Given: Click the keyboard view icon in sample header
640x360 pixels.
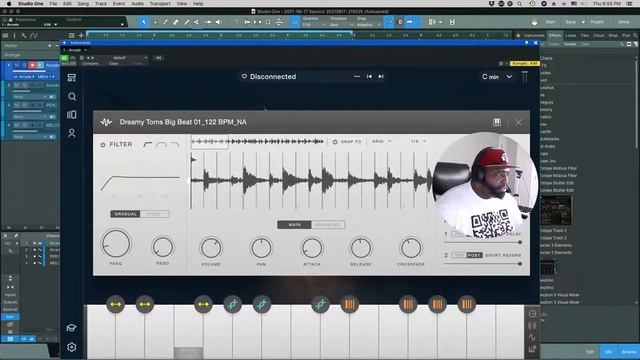Looking at the screenshot, I should pyautogui.click(x=497, y=122).
